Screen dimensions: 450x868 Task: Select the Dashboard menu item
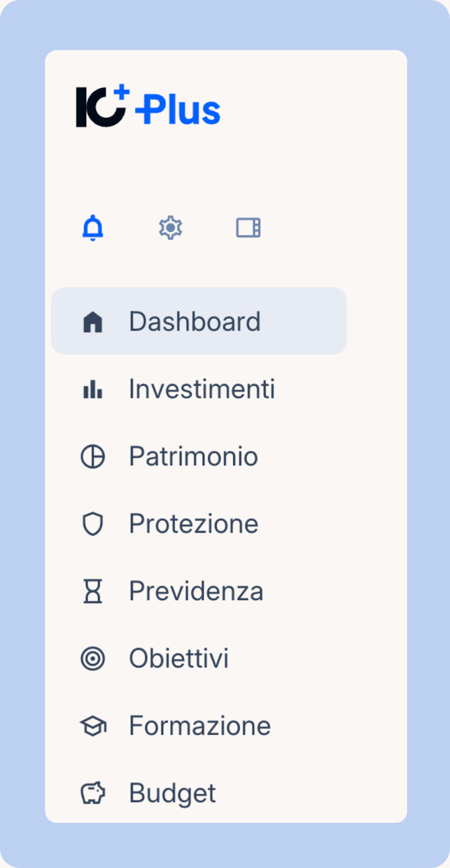pyautogui.click(x=195, y=322)
